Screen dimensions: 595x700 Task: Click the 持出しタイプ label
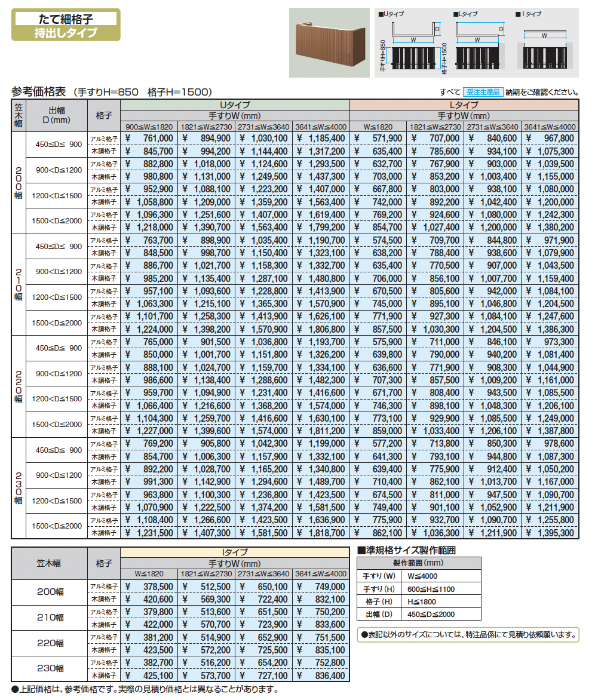pos(66,33)
